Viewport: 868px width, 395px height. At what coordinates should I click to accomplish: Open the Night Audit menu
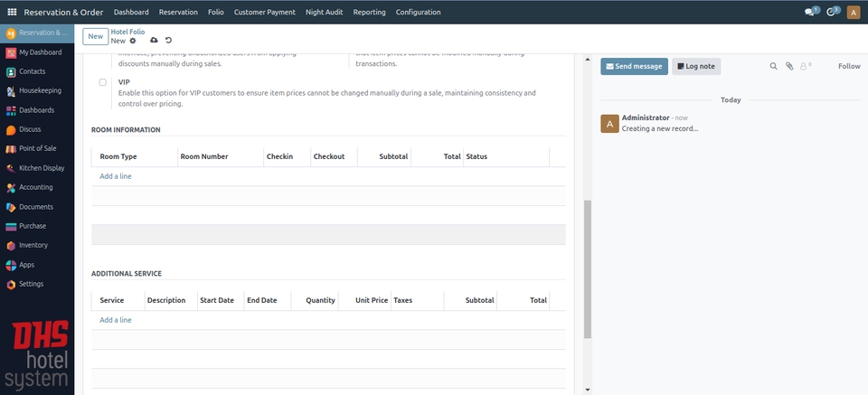click(x=325, y=12)
